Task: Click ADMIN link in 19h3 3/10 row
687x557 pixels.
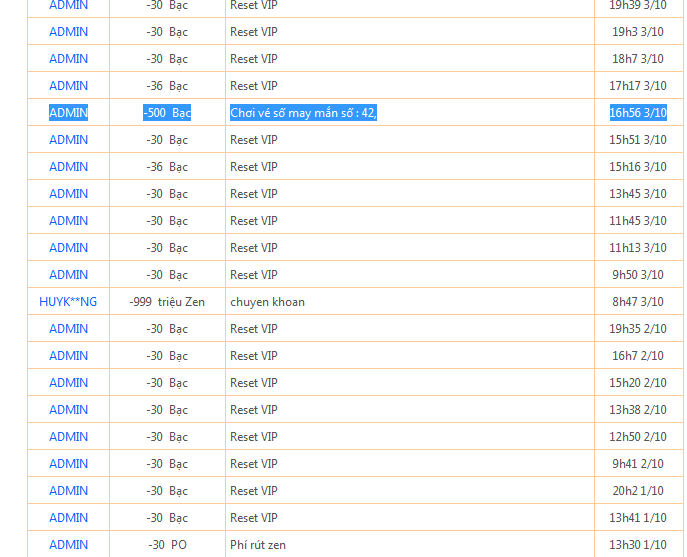Action: pyautogui.click(x=68, y=32)
